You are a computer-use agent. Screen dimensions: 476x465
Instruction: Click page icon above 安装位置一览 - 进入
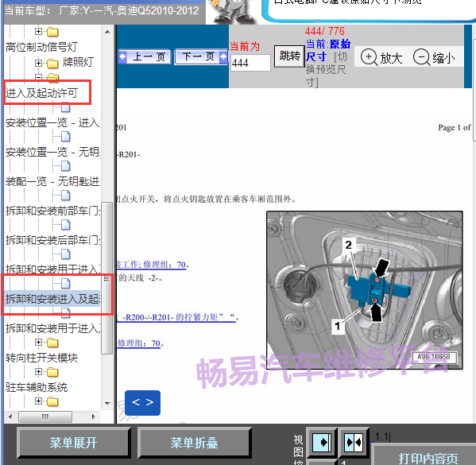[x=66, y=107]
